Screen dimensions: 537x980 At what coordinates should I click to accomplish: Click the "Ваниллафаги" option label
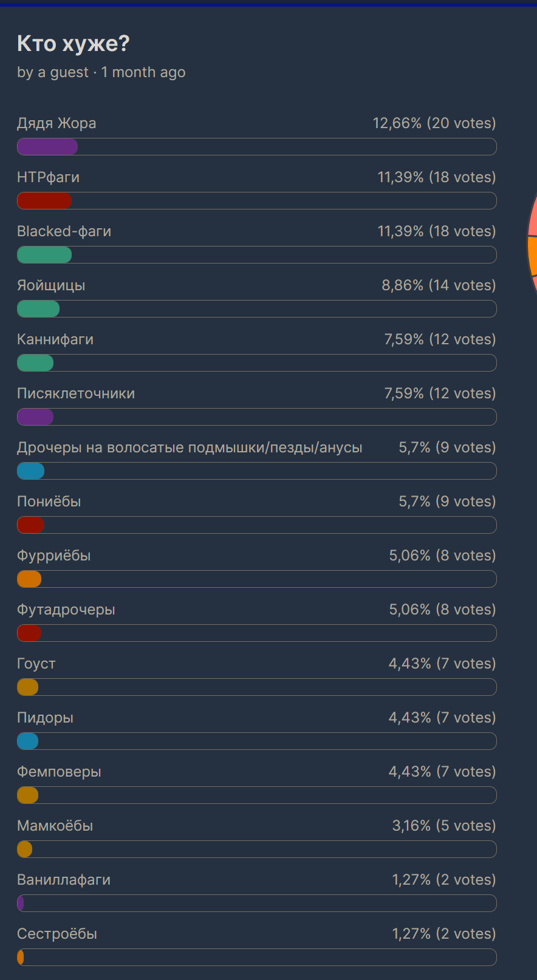click(x=64, y=880)
